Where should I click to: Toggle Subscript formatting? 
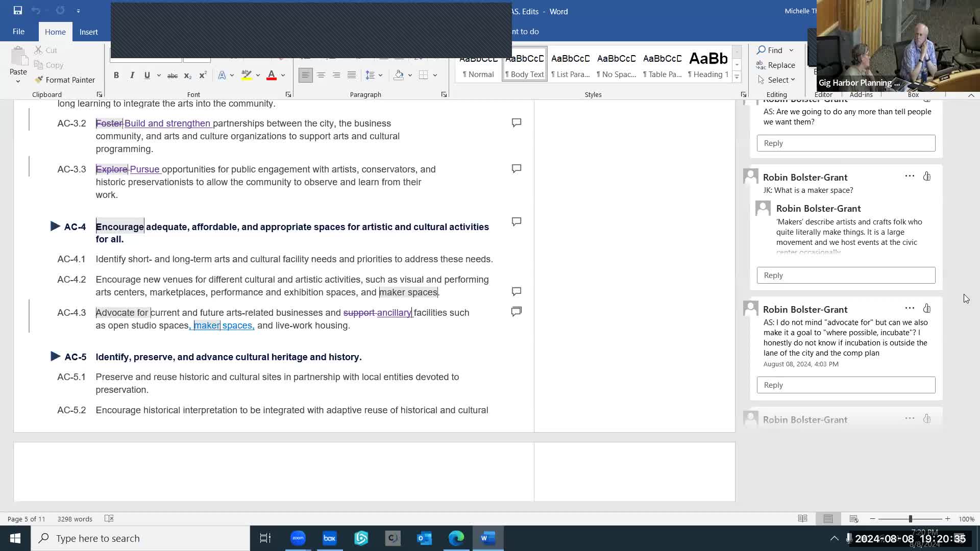[187, 76]
